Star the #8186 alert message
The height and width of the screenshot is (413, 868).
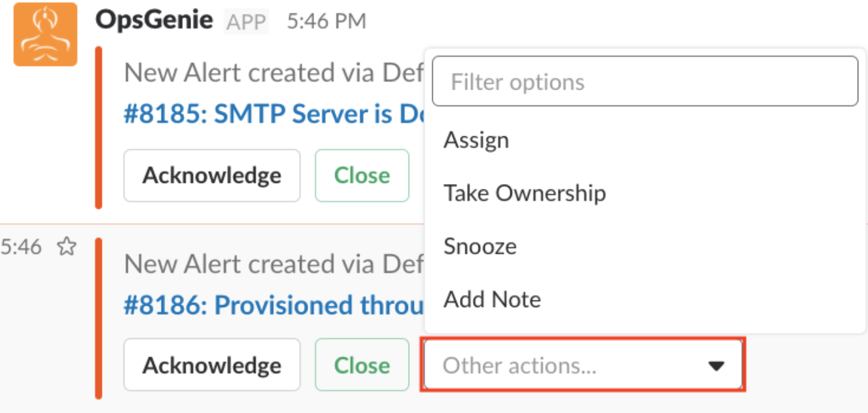tap(66, 246)
